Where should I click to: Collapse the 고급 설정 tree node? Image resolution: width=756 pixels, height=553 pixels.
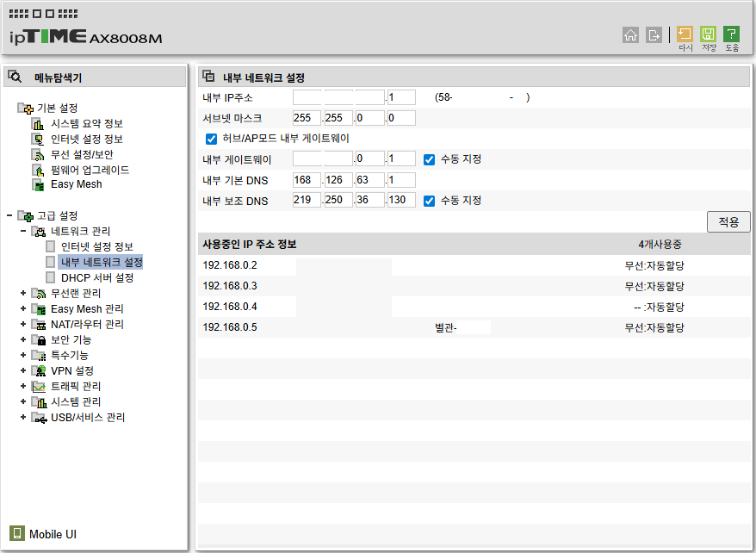point(9,215)
